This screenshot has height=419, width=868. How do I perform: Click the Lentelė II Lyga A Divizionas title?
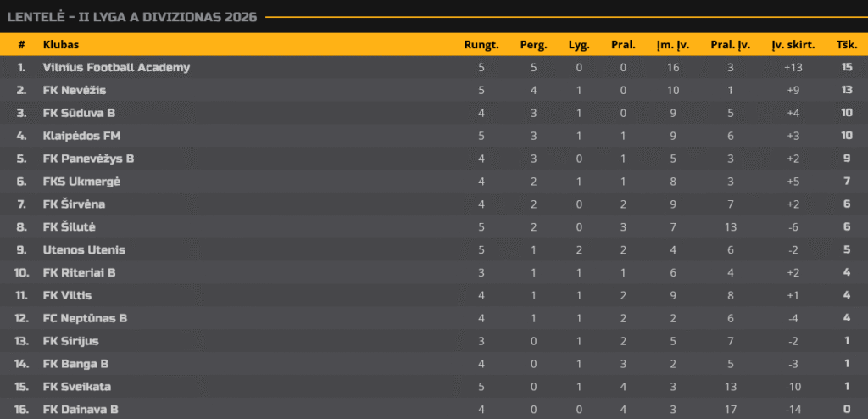pos(132,17)
